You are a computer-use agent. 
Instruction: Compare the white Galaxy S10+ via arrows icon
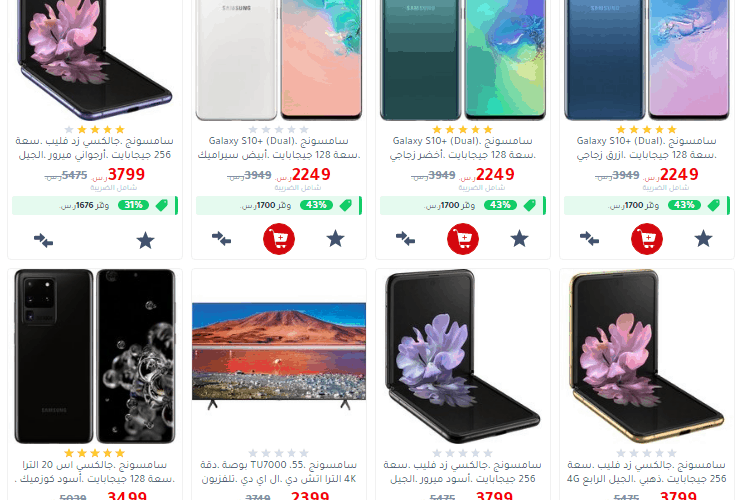pos(221,239)
